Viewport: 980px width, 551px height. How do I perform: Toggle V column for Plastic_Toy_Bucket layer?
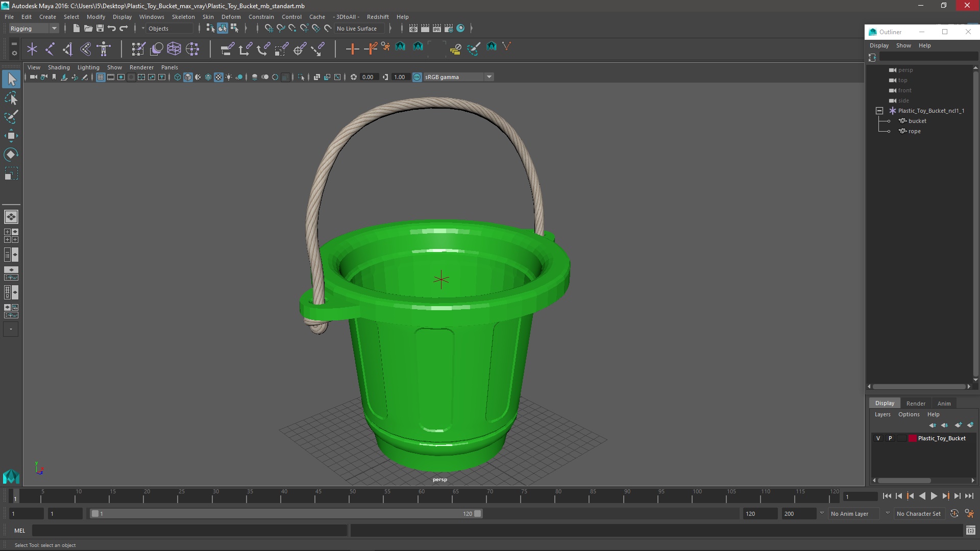[878, 438]
